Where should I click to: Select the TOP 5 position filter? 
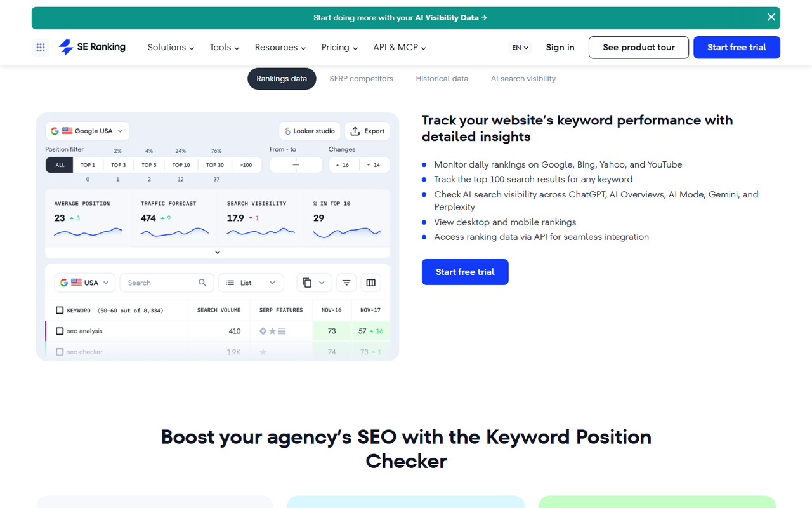coord(149,165)
